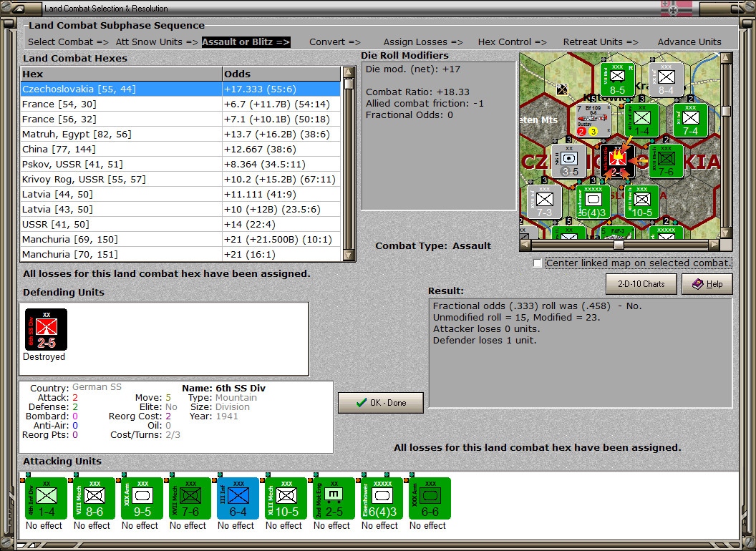Click the green 7-6 unit on the map
Image resolution: width=756 pixels, height=551 pixels.
667,162
